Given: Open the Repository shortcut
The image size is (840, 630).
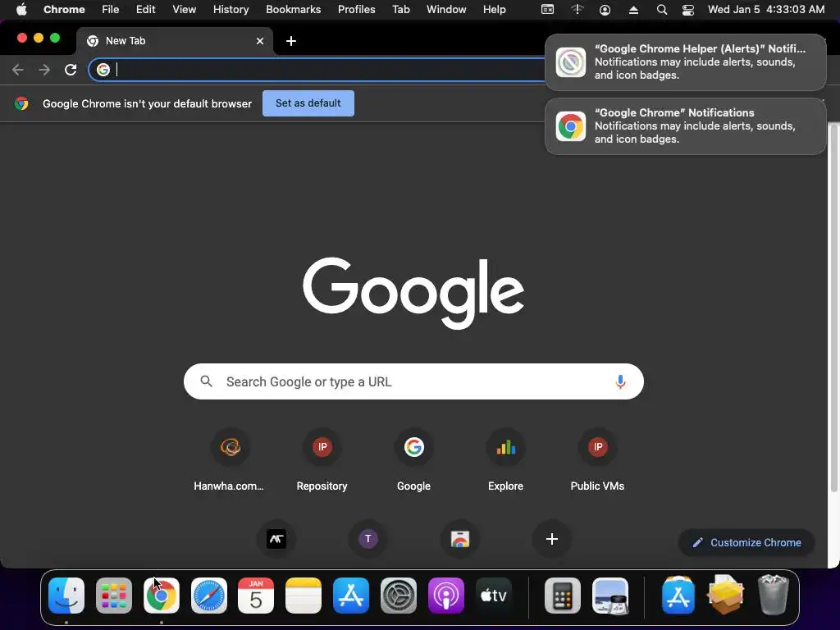Looking at the screenshot, I should pos(322,461).
